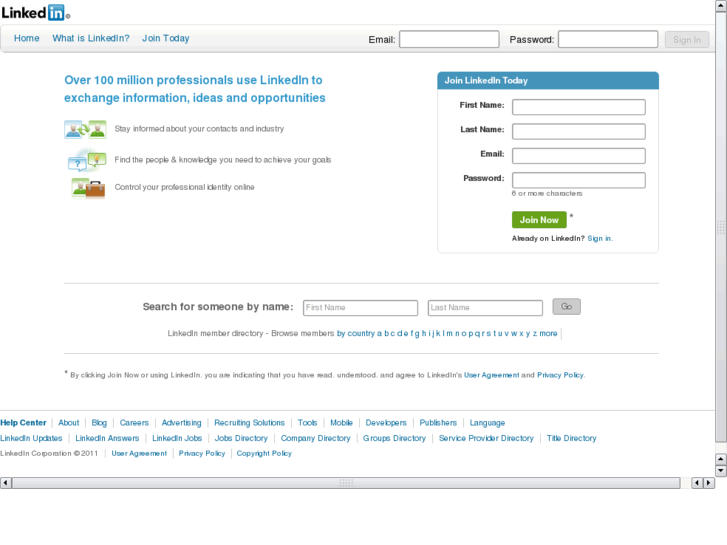This screenshot has height=545, width=727.
Task: Click the professional identity briefcase icon
Action: pos(88,188)
